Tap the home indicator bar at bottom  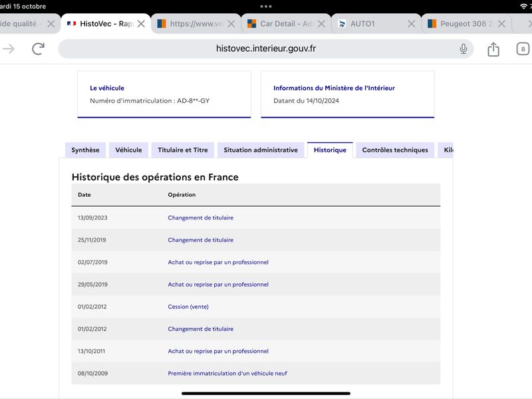click(265, 394)
